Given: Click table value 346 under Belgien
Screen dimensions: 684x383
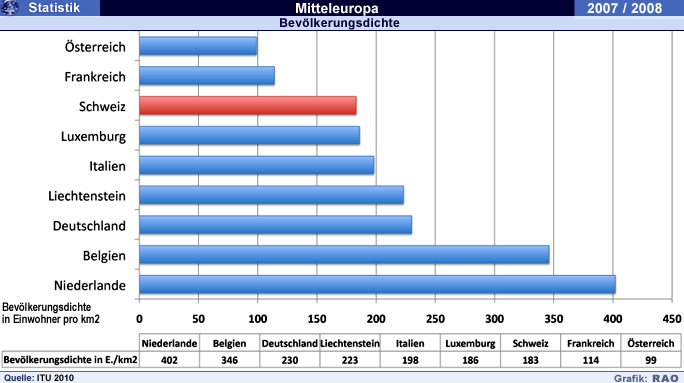Looking at the screenshot, I should (x=229, y=360).
